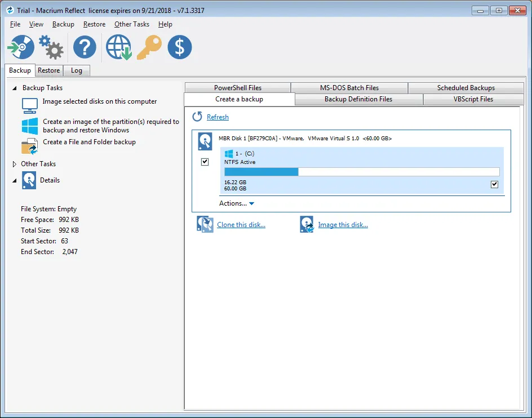Open the Restore menu
This screenshot has width=532, height=418.
(94, 24)
